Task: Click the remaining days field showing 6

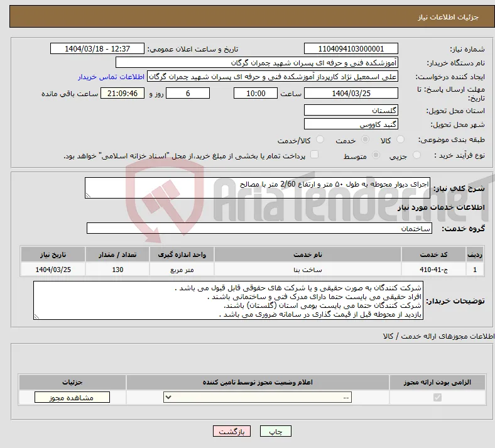Action: [188, 93]
